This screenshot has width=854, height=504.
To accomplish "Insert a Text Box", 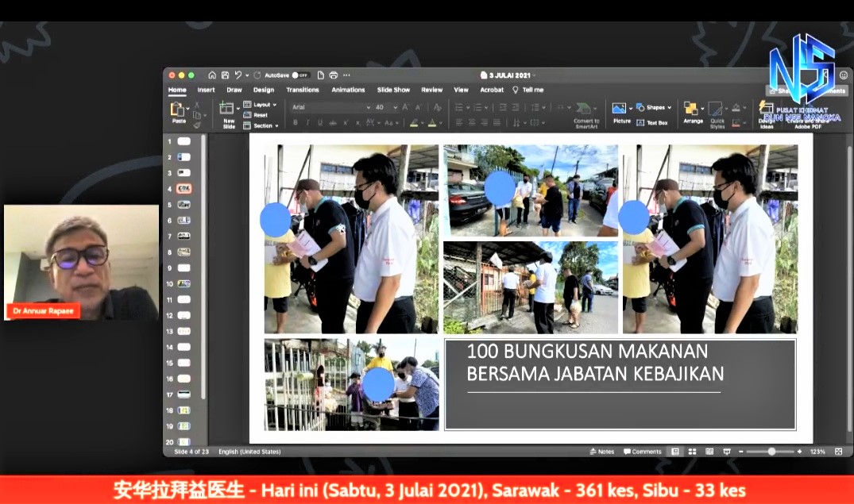I will coord(652,123).
